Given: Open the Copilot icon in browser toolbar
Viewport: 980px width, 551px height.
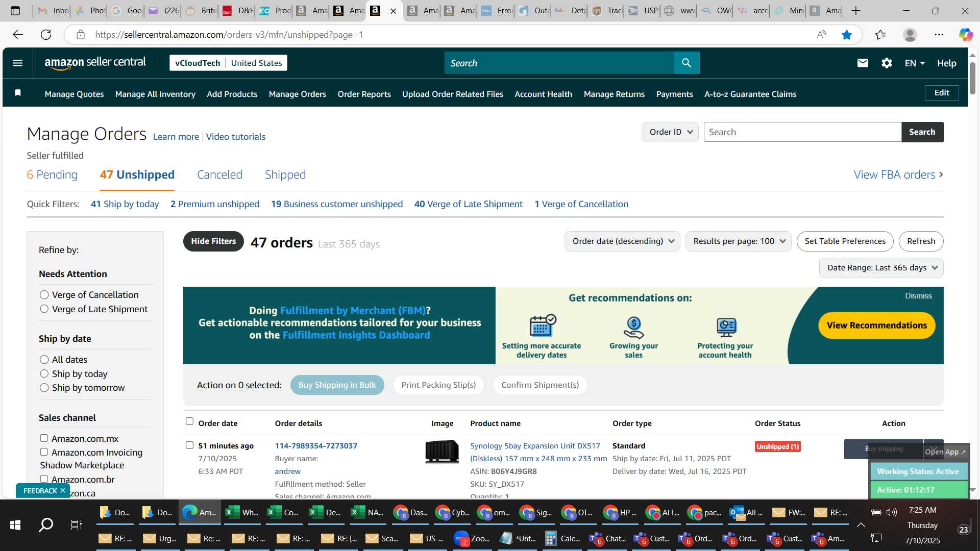Looking at the screenshot, I should (966, 35).
